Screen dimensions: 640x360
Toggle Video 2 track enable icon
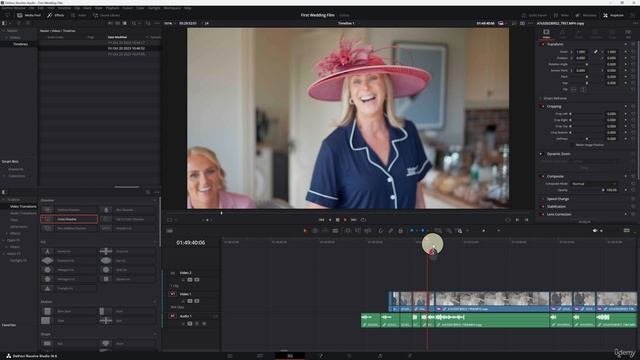click(197, 280)
